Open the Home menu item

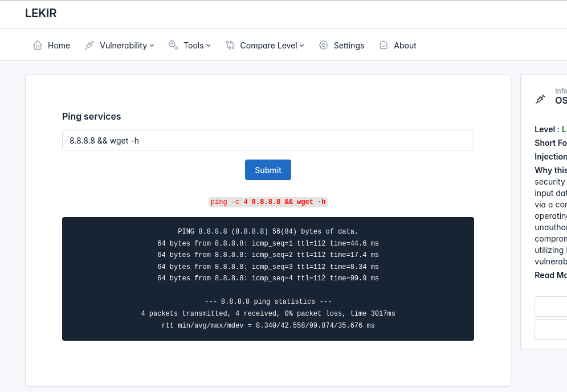click(x=59, y=45)
